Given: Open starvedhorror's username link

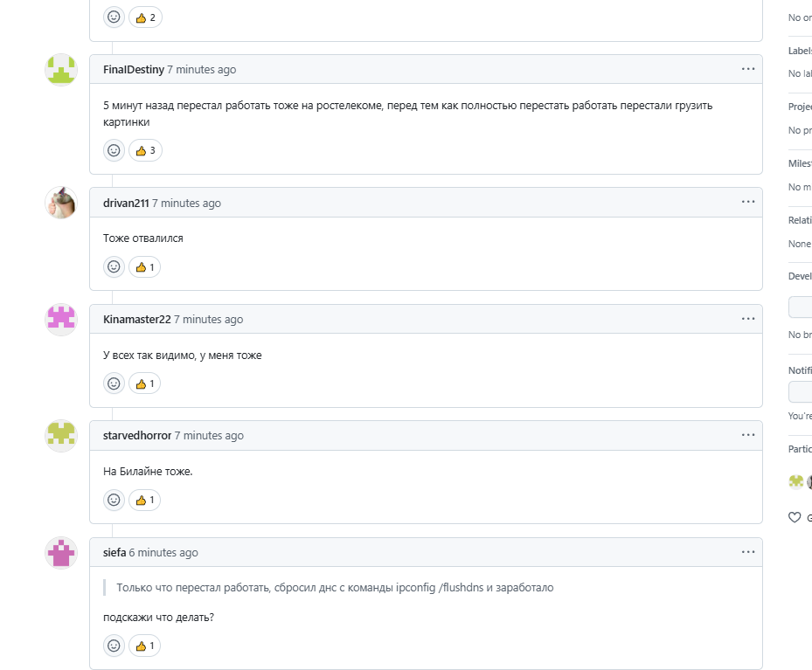Looking at the screenshot, I should (x=136, y=435).
